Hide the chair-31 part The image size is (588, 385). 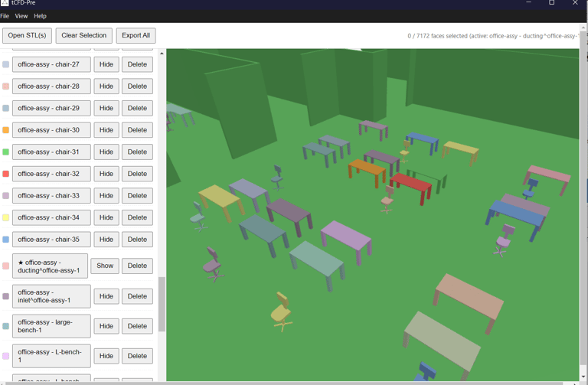(106, 152)
